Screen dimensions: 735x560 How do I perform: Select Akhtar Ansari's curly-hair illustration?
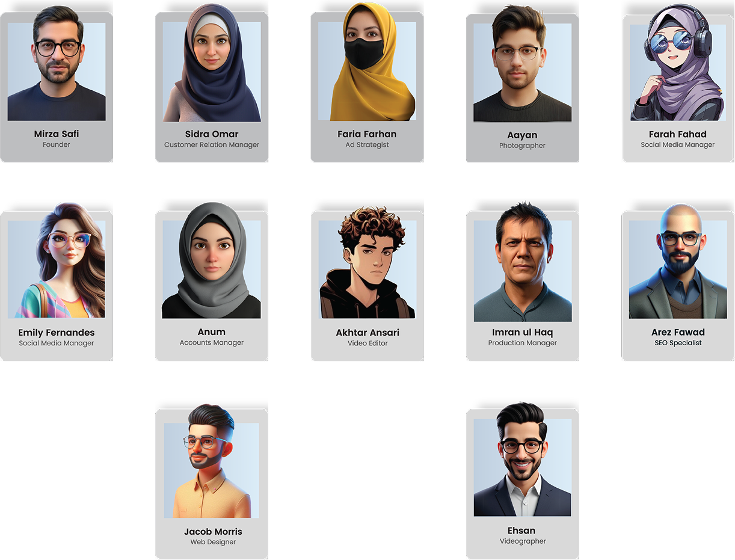click(x=367, y=263)
